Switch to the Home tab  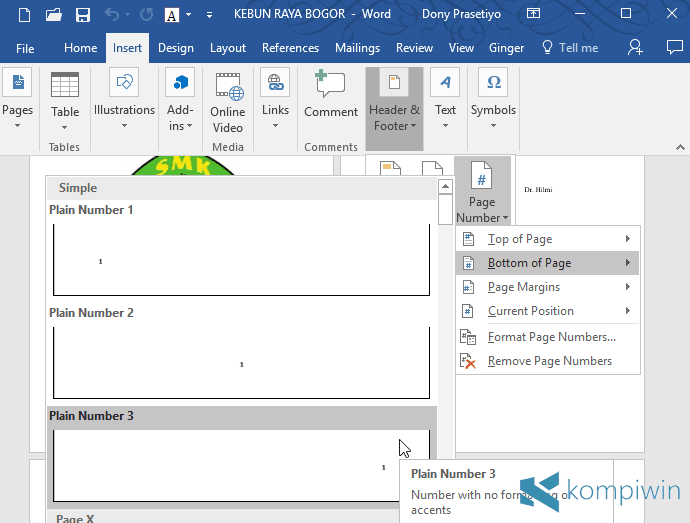pos(81,48)
